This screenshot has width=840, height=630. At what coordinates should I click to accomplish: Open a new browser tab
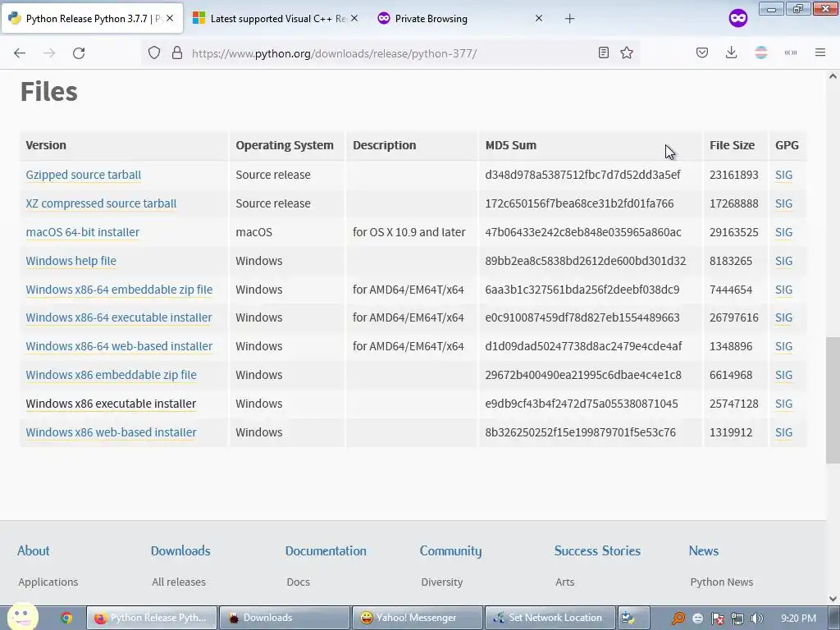point(569,19)
